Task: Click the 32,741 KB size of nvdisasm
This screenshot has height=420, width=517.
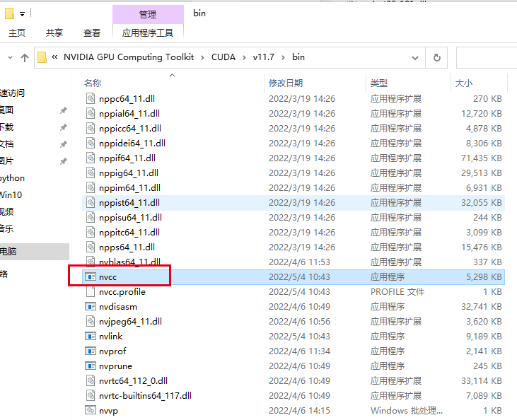Action: coord(482,307)
